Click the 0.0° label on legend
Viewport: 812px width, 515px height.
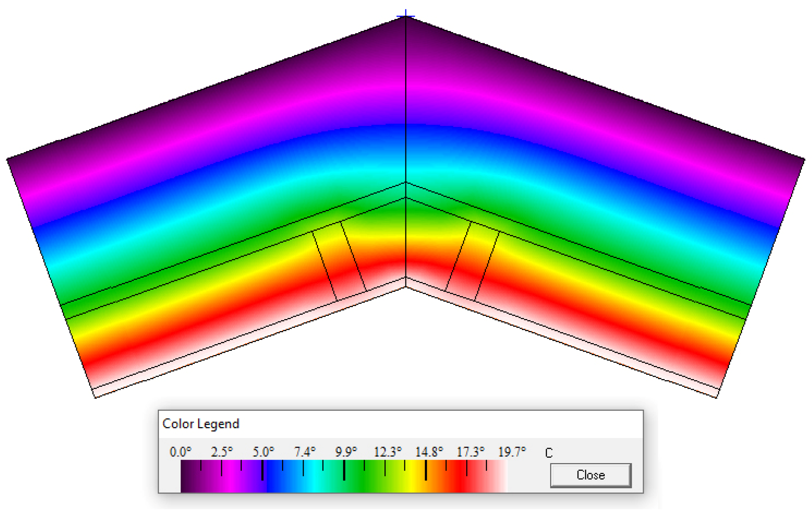point(180,452)
